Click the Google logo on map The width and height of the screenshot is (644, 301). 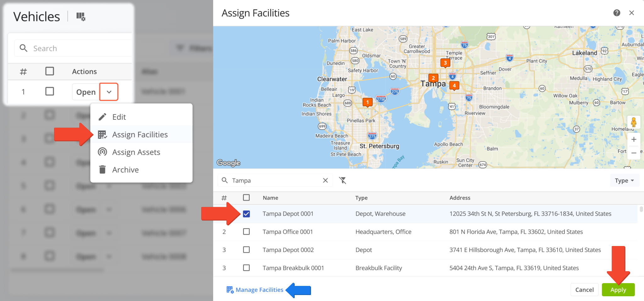point(229,163)
